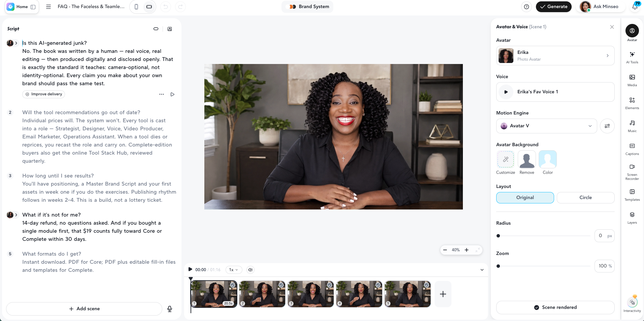
Task: Select Original layout option
Action: [x=525, y=198]
